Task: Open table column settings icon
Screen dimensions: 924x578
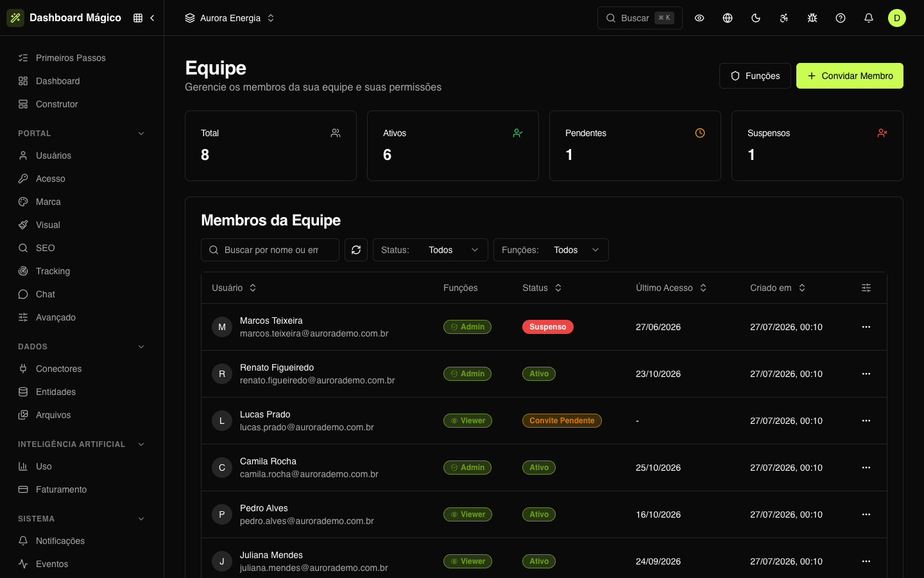Action: tap(866, 288)
